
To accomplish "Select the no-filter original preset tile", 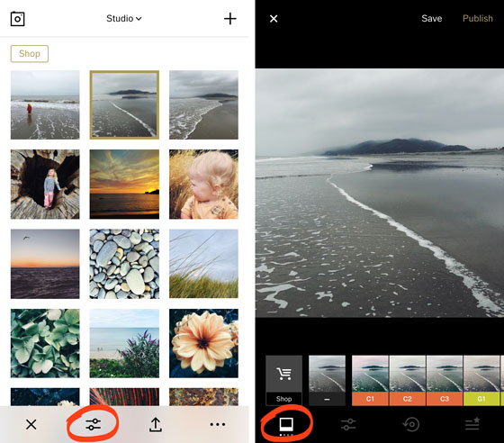I will tap(327, 380).
